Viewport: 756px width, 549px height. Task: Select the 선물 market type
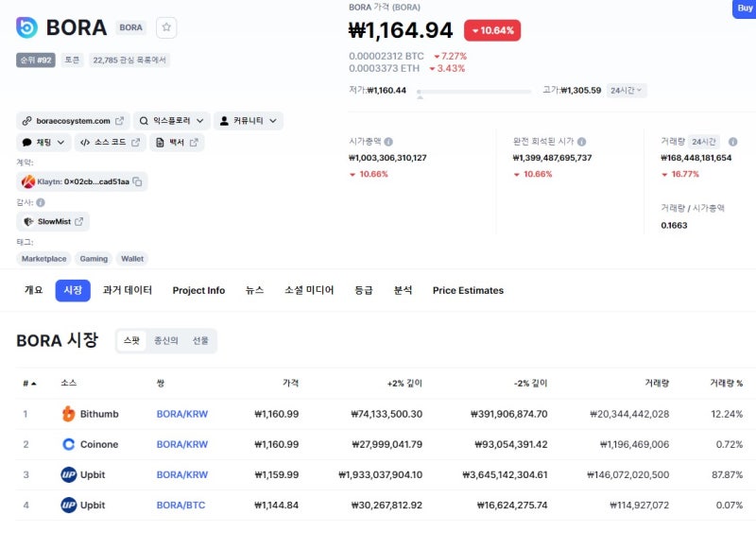coord(200,341)
